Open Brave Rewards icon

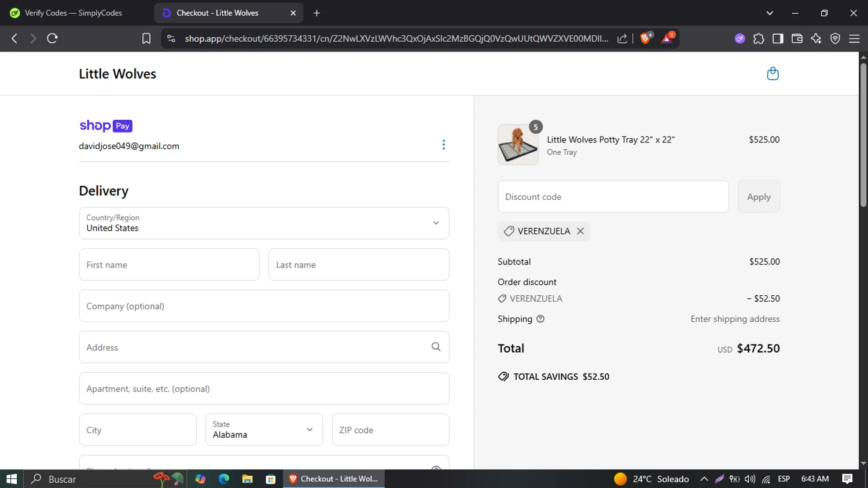(667, 38)
